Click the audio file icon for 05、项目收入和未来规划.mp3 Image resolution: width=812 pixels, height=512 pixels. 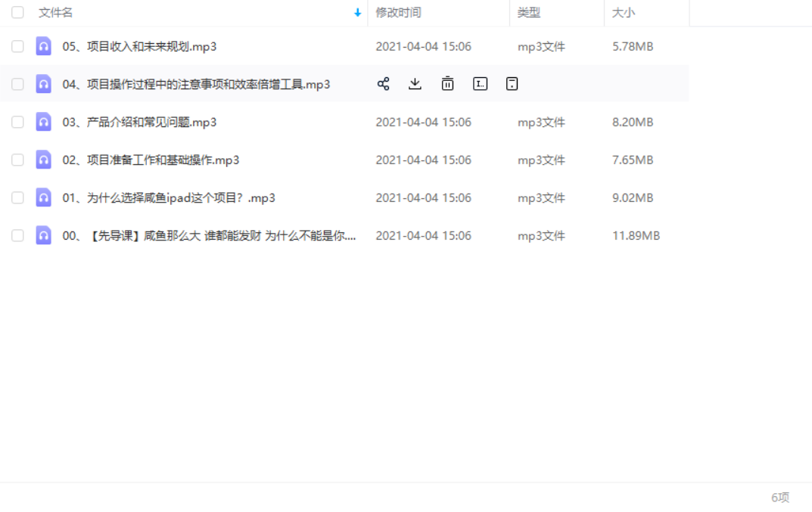pyautogui.click(x=43, y=46)
